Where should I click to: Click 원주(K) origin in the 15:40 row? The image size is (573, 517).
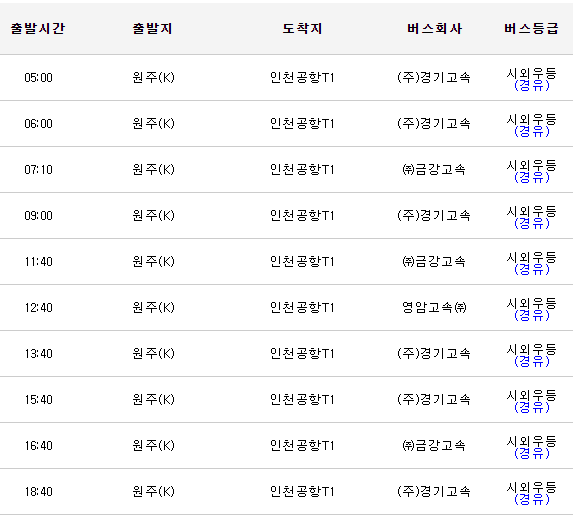tap(153, 400)
